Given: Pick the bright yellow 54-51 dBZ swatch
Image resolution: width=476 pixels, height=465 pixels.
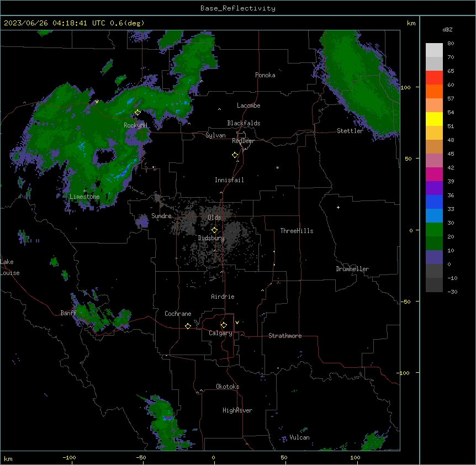Looking at the screenshot, I should point(434,119).
